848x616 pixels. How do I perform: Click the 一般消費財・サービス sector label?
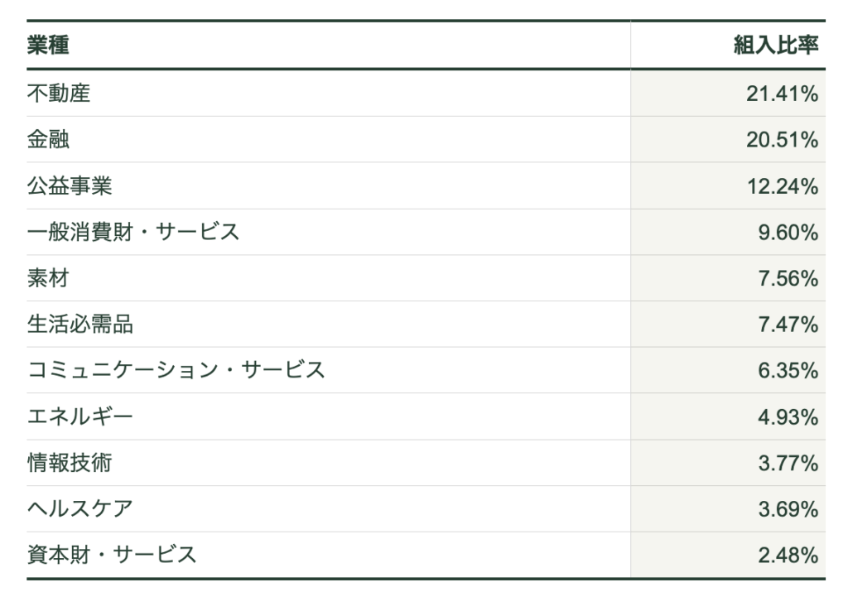point(132,233)
